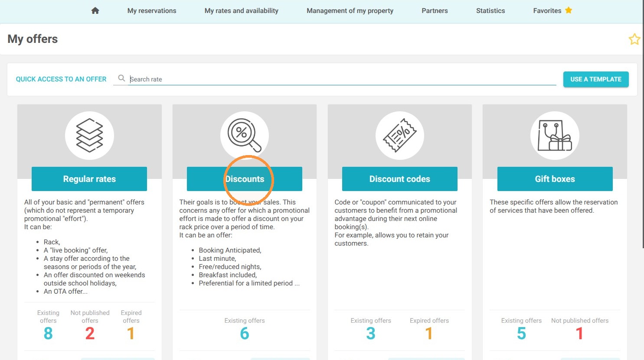
Task: Open My rates and availability menu
Action: (x=242, y=10)
